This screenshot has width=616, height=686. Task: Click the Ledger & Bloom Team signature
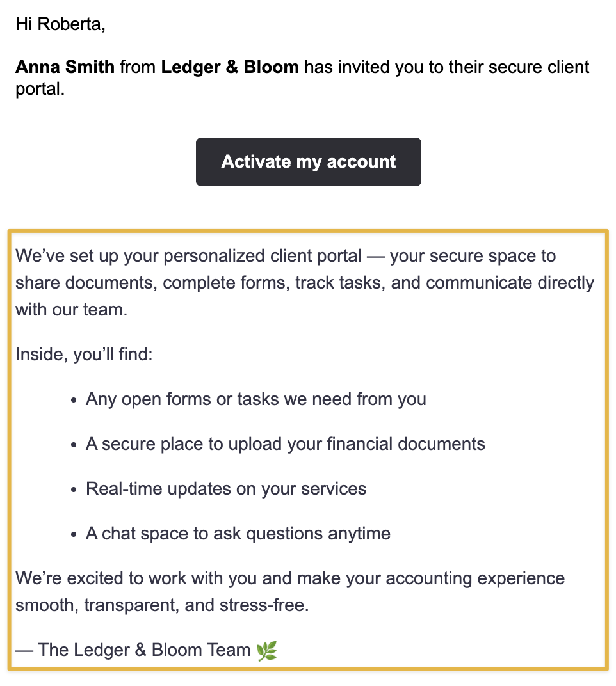click(x=133, y=650)
